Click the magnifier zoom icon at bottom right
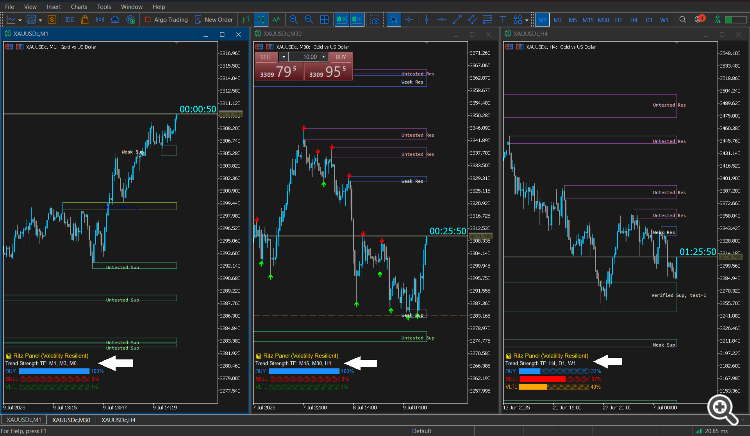The height and width of the screenshot is (436, 750). coord(722,409)
